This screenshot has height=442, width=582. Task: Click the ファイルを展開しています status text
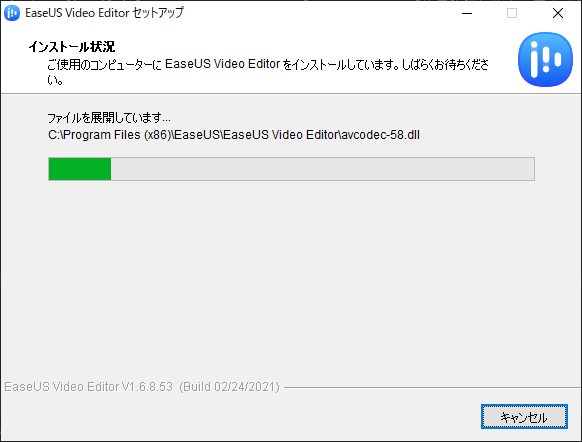(x=109, y=118)
